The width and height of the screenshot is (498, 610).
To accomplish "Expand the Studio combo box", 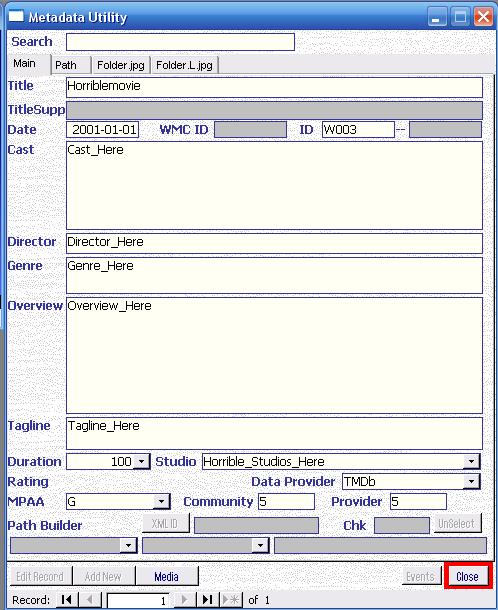I will coord(471,461).
